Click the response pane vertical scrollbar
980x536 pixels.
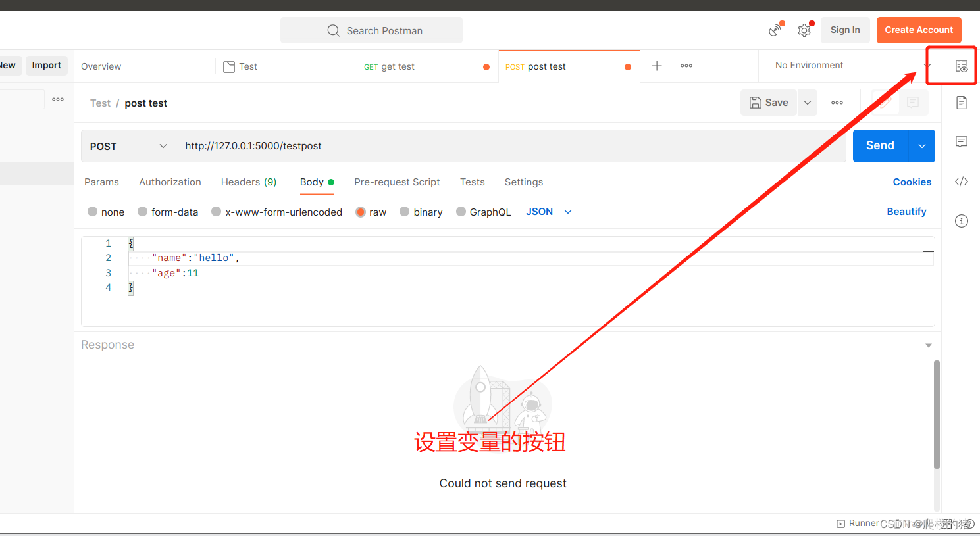[x=937, y=414]
